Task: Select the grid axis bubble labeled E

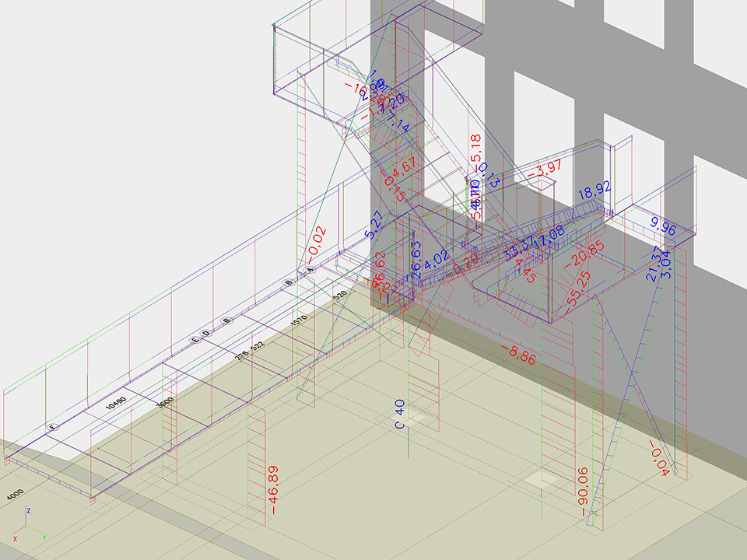Action: (195, 340)
